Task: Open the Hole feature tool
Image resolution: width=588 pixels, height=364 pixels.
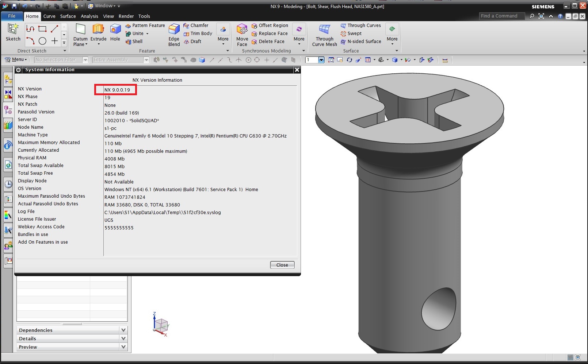Action: 115,33
